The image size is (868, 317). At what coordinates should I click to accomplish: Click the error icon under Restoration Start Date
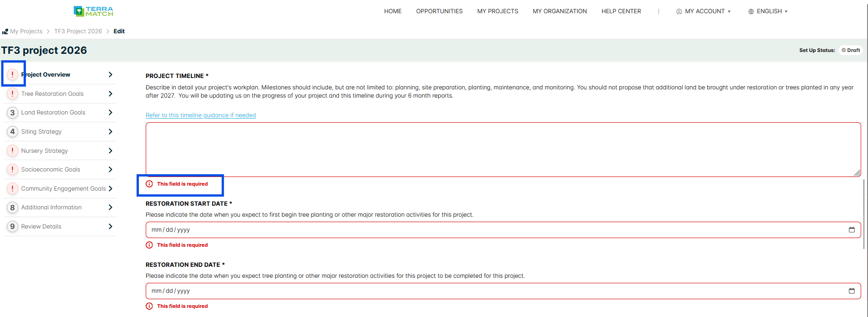coord(149,245)
